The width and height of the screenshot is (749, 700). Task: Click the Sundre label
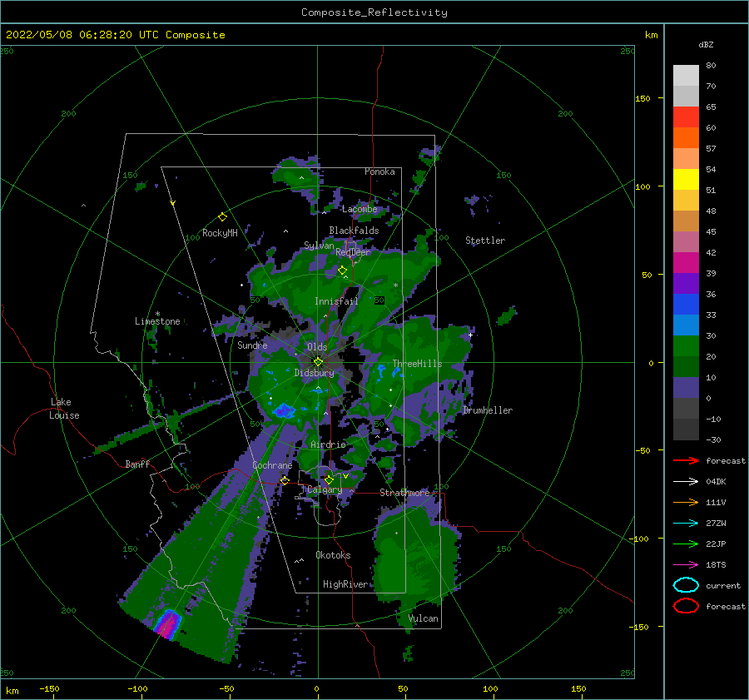252,345
